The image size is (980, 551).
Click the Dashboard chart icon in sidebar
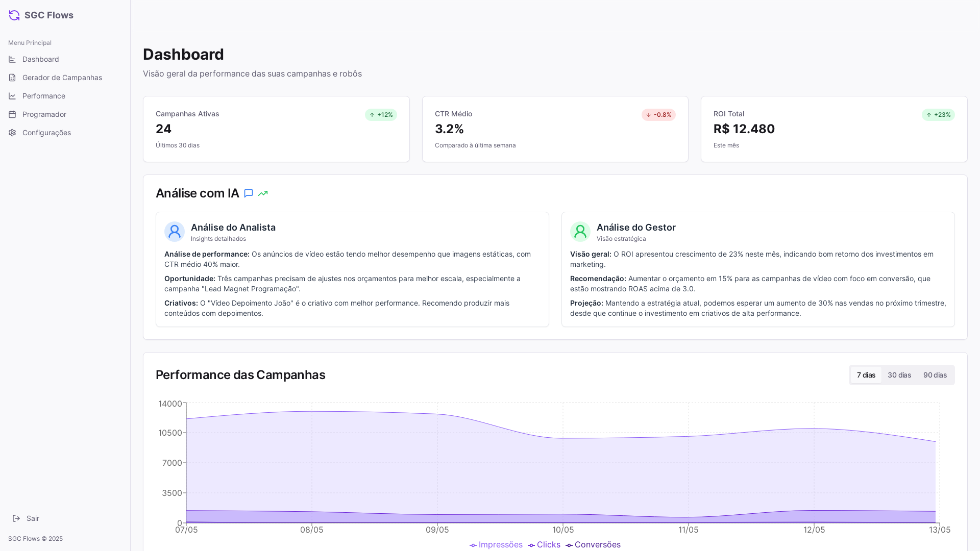coord(12,59)
